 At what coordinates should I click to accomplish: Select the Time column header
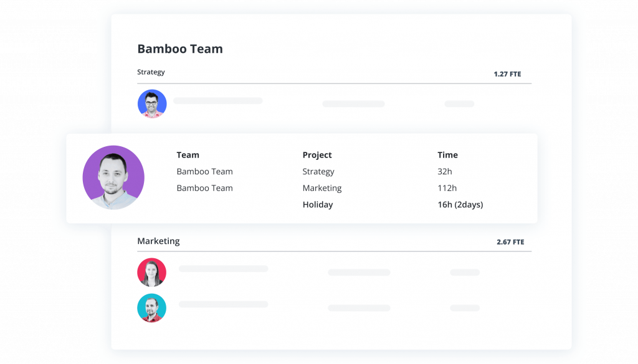click(447, 154)
